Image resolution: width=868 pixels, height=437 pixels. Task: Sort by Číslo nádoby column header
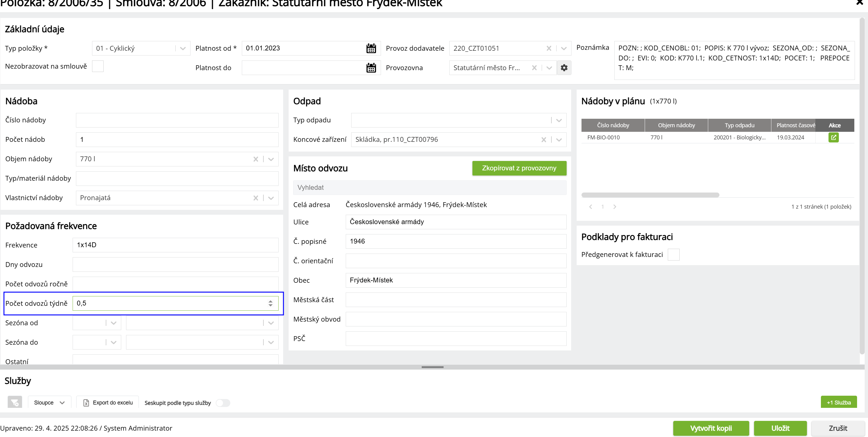pyautogui.click(x=612, y=125)
